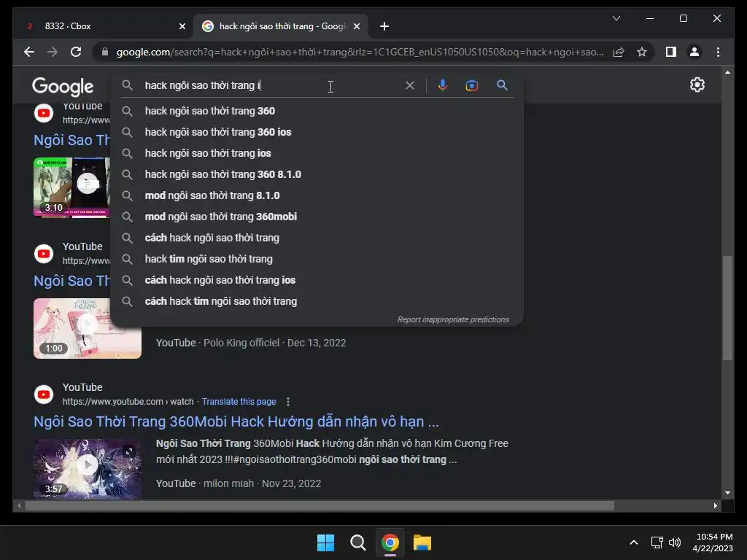This screenshot has width=747, height=560.
Task: Play the 1:00 video thumbnail
Action: 88,329
